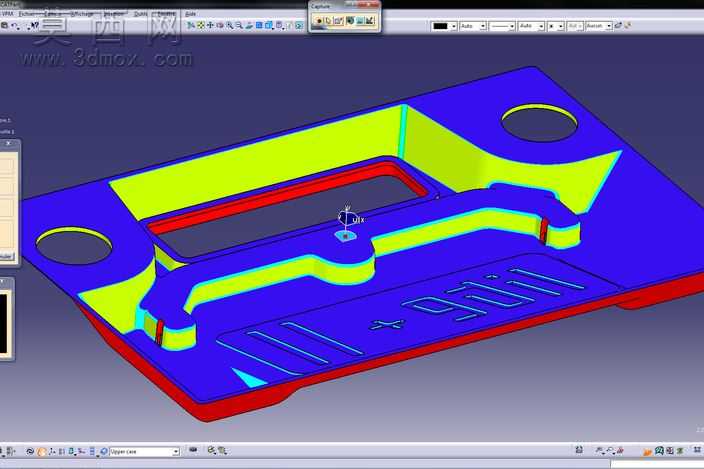The width and height of the screenshot is (704, 469).
Task: Open the Outils menu
Action: (141, 14)
